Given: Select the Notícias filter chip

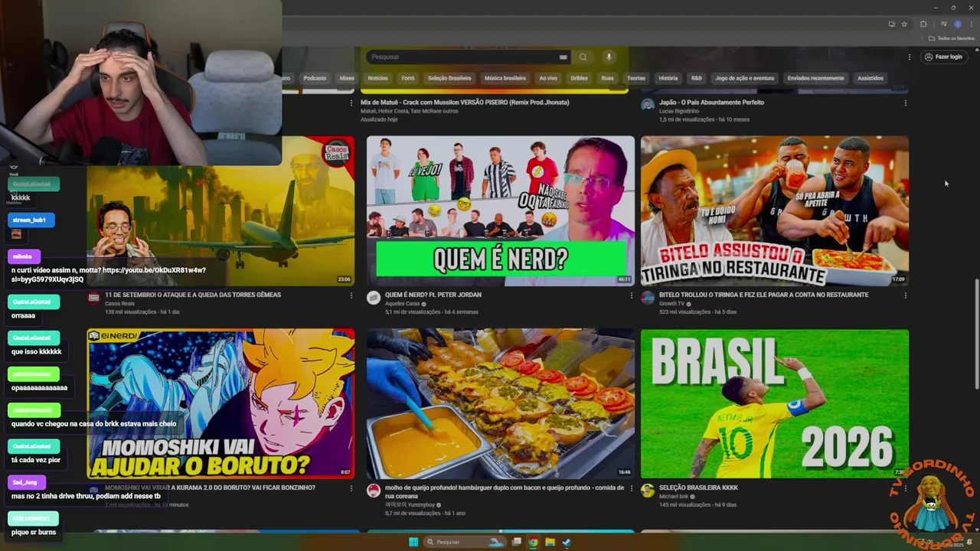Looking at the screenshot, I should pyautogui.click(x=377, y=78).
